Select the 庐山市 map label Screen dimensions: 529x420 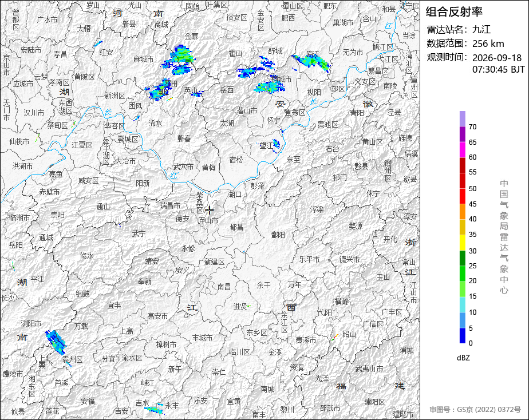[208, 220]
